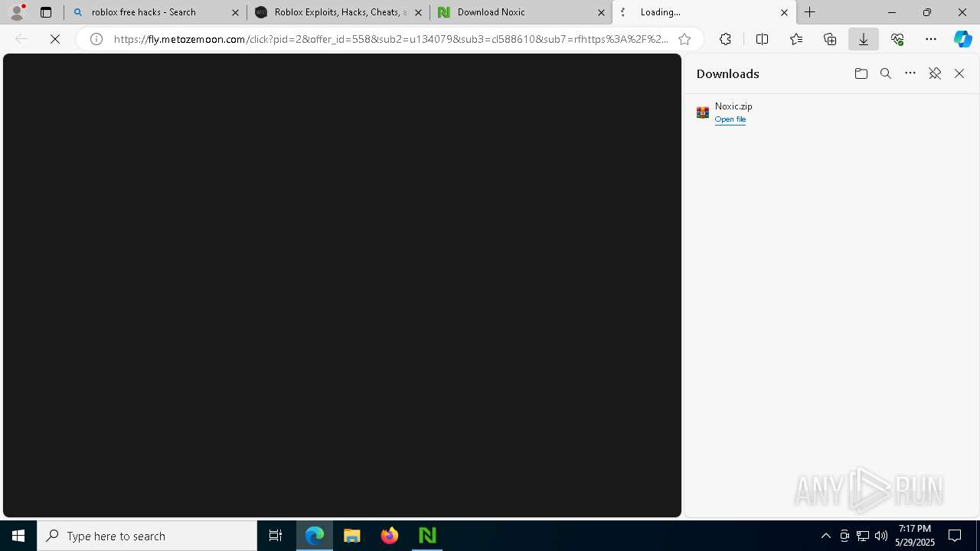Viewport: 980px width, 551px height.
Task: Open Microsoft Edge in the taskbar
Action: click(315, 536)
